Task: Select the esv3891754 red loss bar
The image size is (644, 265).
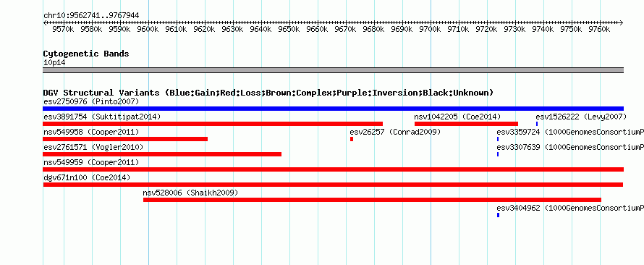Action: tap(213, 124)
